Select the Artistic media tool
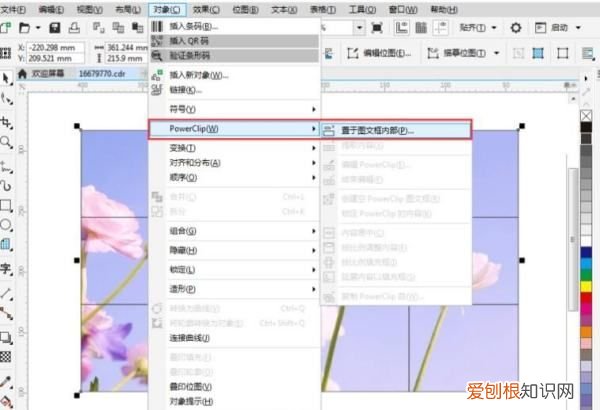The height and width of the screenshot is (410, 600). (6, 186)
